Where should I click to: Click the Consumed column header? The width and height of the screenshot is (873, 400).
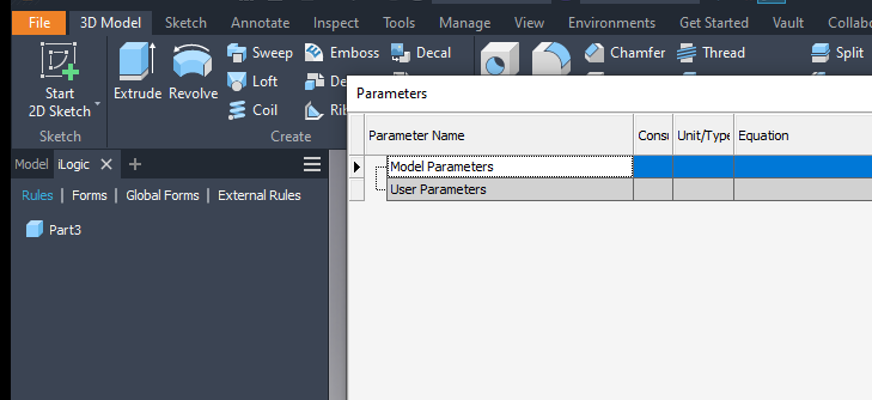pos(653,135)
